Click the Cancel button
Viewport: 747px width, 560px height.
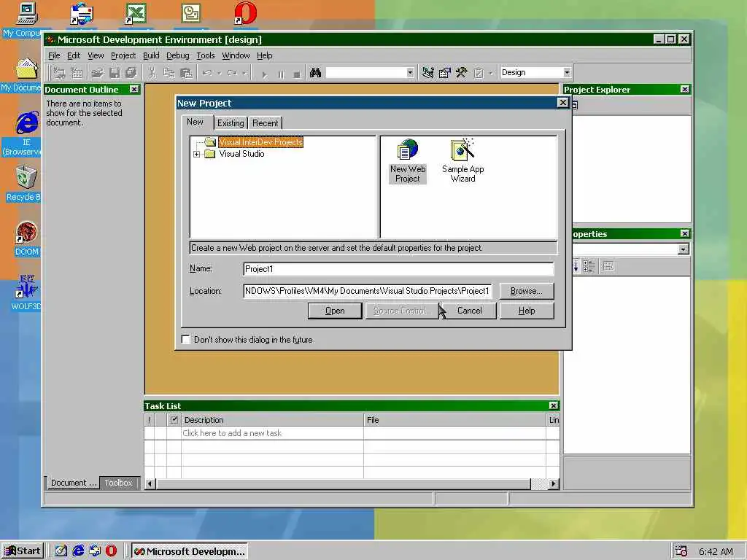pos(470,311)
